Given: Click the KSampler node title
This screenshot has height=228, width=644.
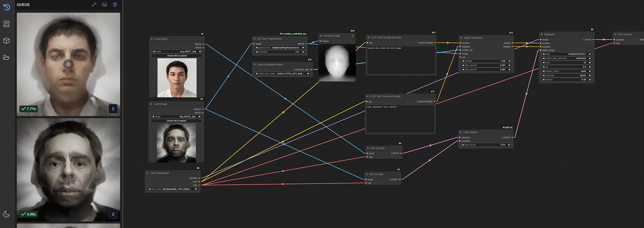Looking at the screenshot, I should [x=549, y=34].
